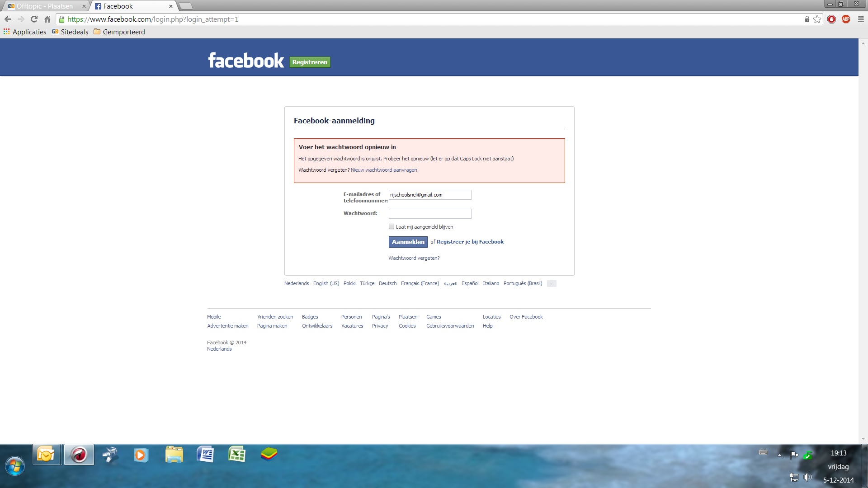Open Action Center flag tray icon
Image resolution: width=868 pixels, height=488 pixels.
[x=794, y=455]
